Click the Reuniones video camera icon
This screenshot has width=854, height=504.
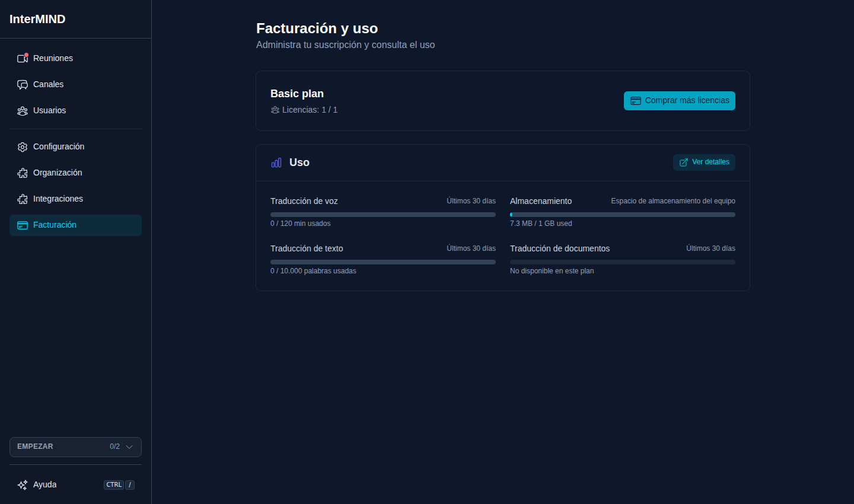(x=23, y=58)
